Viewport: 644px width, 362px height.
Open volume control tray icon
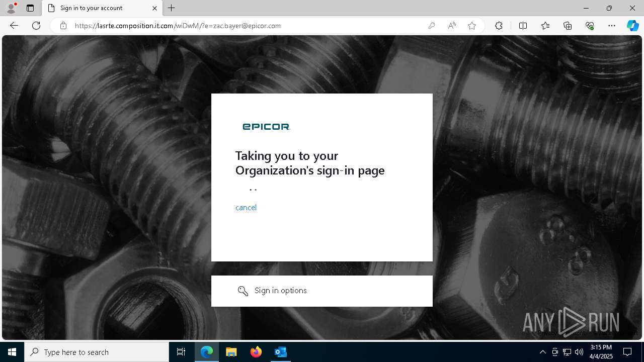point(579,352)
